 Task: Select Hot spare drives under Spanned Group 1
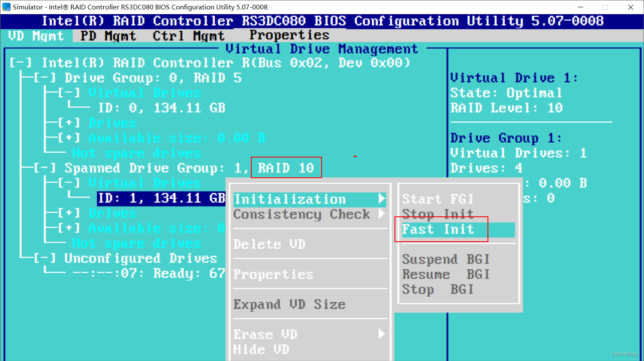[x=136, y=243]
